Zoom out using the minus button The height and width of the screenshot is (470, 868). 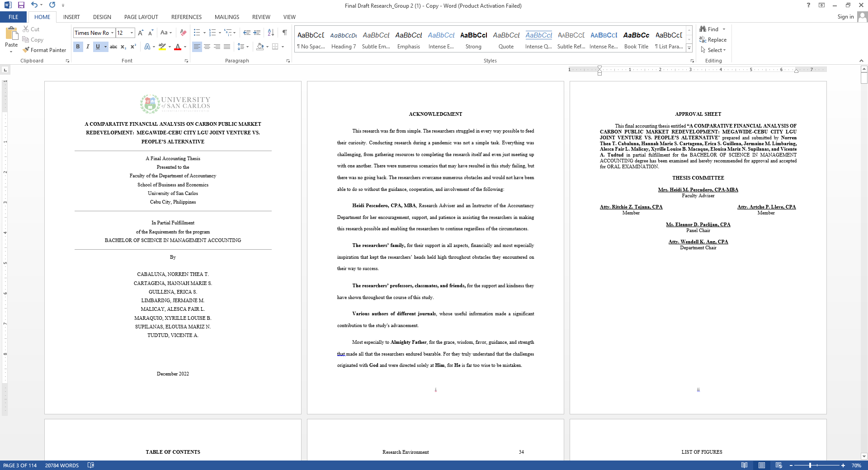pos(791,465)
